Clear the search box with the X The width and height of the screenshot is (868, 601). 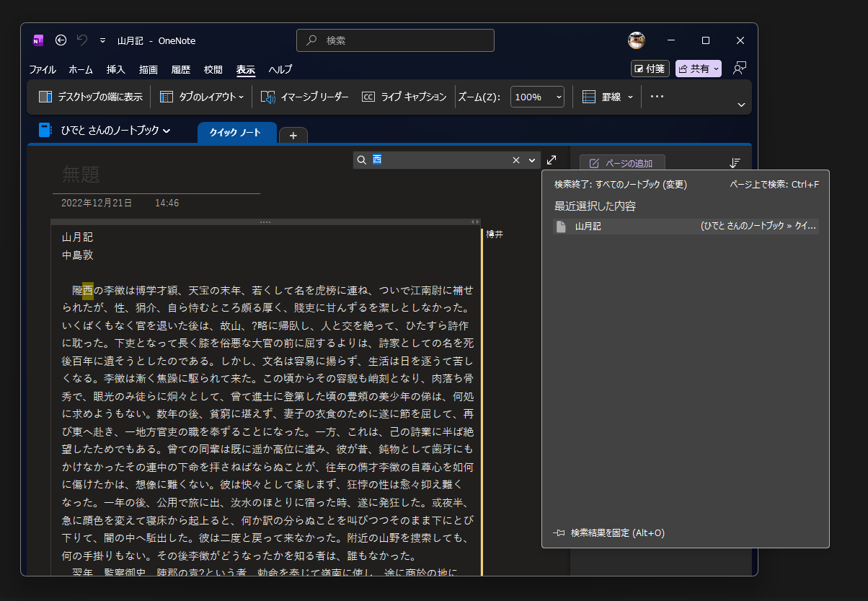[516, 159]
